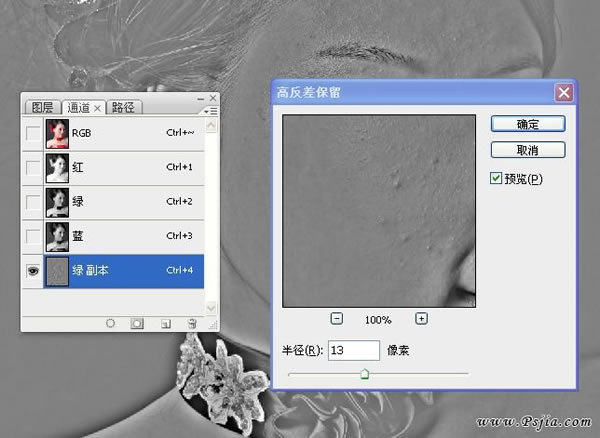Zoom in preview with plus button
Image resolution: width=600 pixels, height=438 pixels.
click(x=421, y=319)
